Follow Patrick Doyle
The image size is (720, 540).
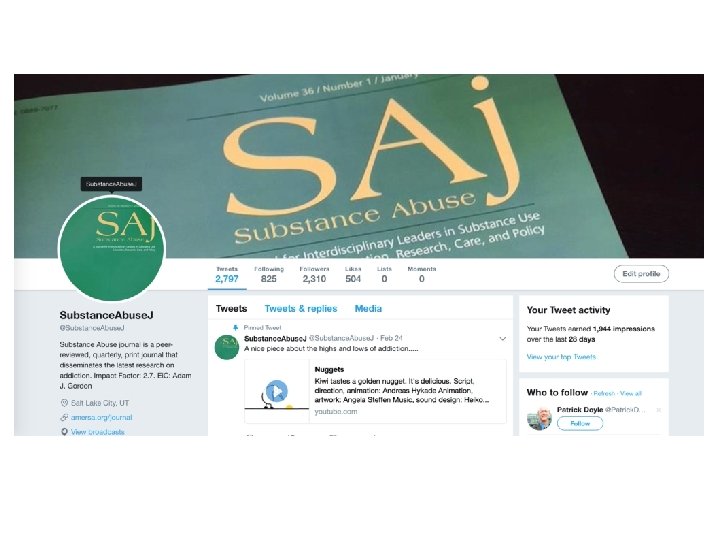[580, 423]
